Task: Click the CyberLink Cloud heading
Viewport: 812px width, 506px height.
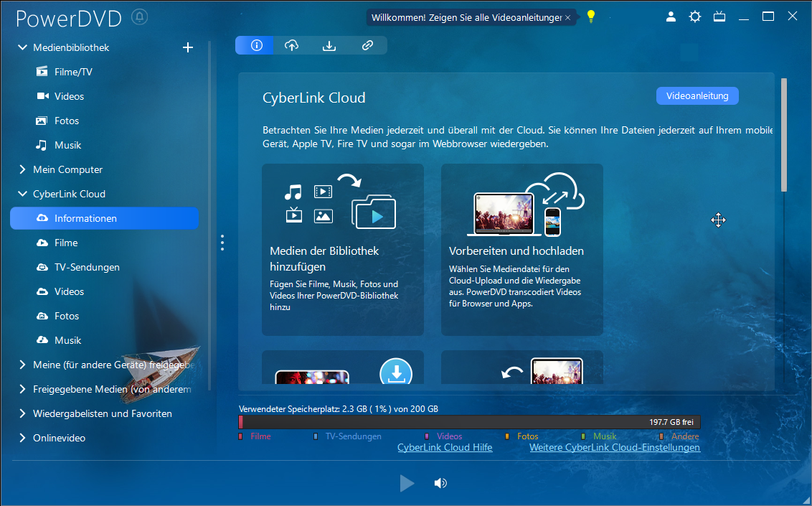Action: coord(313,98)
